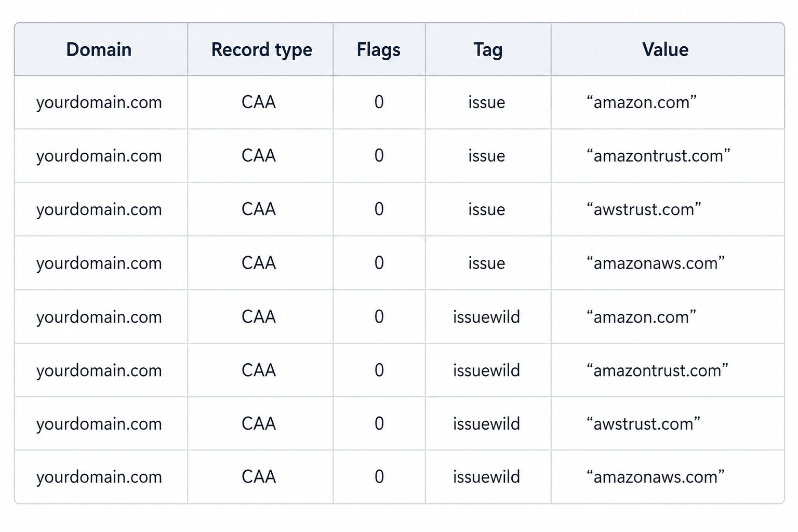Click the issuewild row's "amazontrust.com" value
Viewport: 798px width, 532px height.
657,370
